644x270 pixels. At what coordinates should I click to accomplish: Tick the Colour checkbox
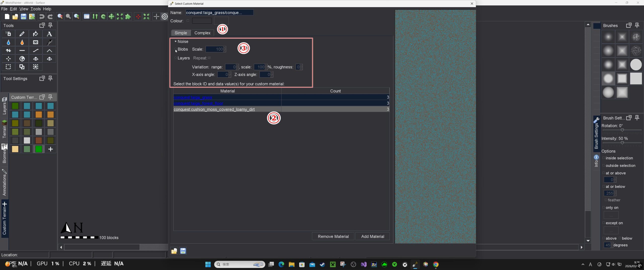(188, 21)
